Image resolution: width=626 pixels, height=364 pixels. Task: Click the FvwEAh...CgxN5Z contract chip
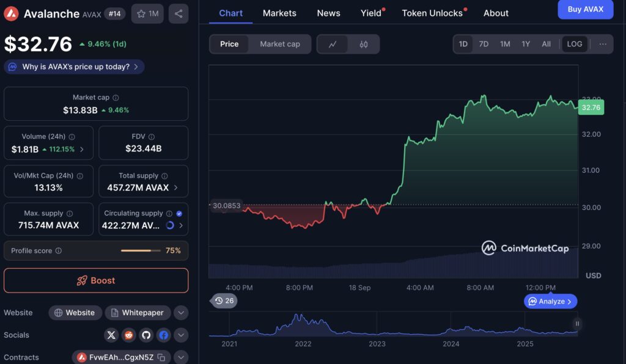point(121,357)
